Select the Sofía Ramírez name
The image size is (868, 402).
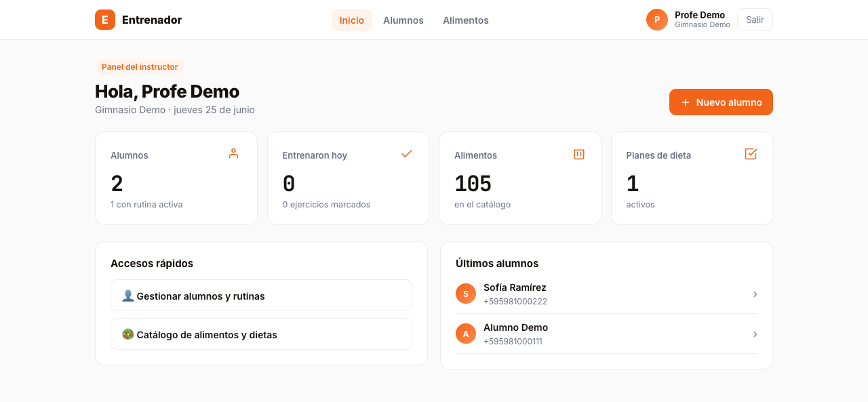click(515, 287)
